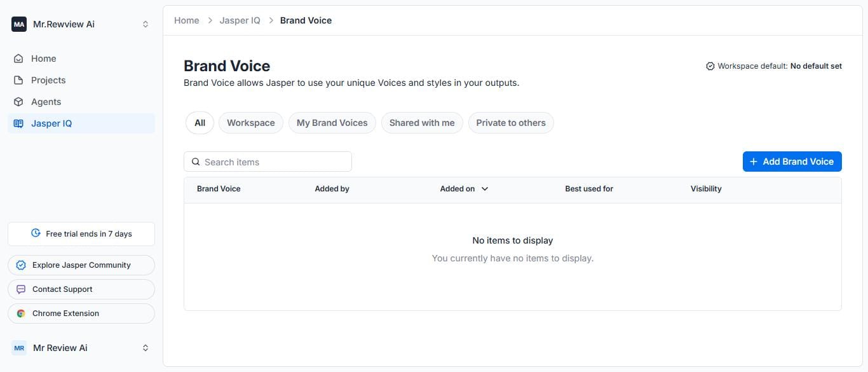Click the Jasper IQ book icon

coord(18,123)
